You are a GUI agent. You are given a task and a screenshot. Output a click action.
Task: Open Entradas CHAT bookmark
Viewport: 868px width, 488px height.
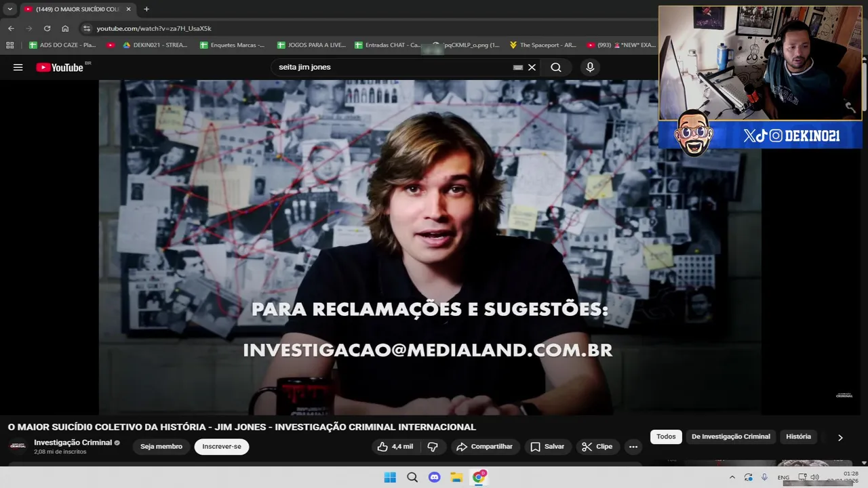click(388, 45)
